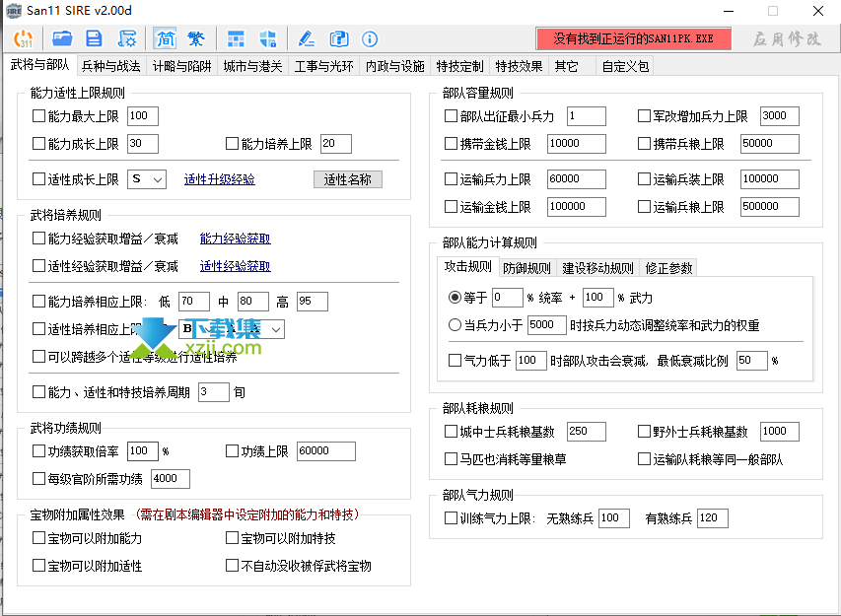Screen dimensions: 841x616
Task: Toggle 每级官阶所需功绩 checkbox
Action: 38,478
